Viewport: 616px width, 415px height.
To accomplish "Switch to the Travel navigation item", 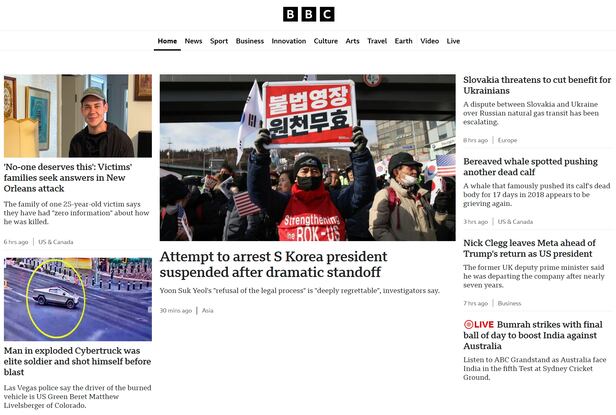I will coord(377,41).
